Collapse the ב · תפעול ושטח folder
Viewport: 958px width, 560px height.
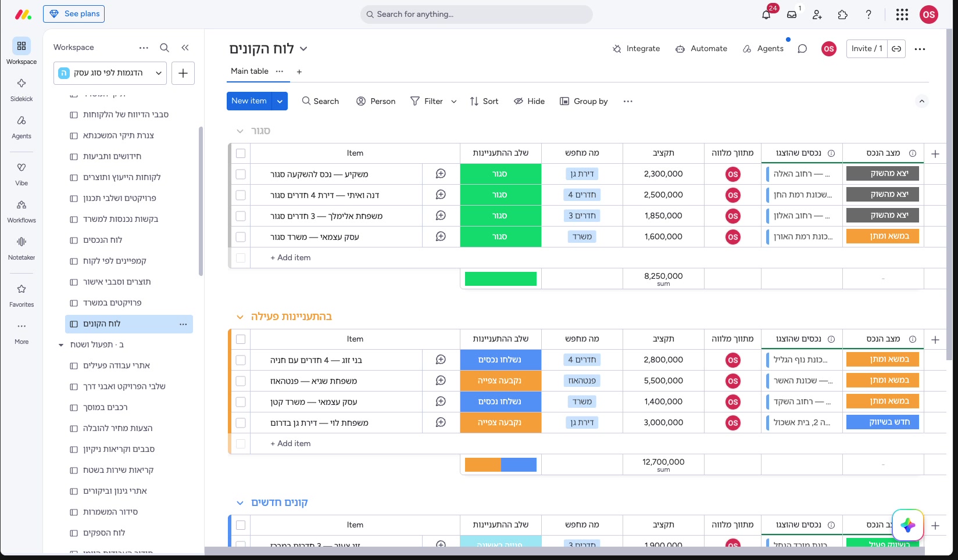click(x=61, y=345)
